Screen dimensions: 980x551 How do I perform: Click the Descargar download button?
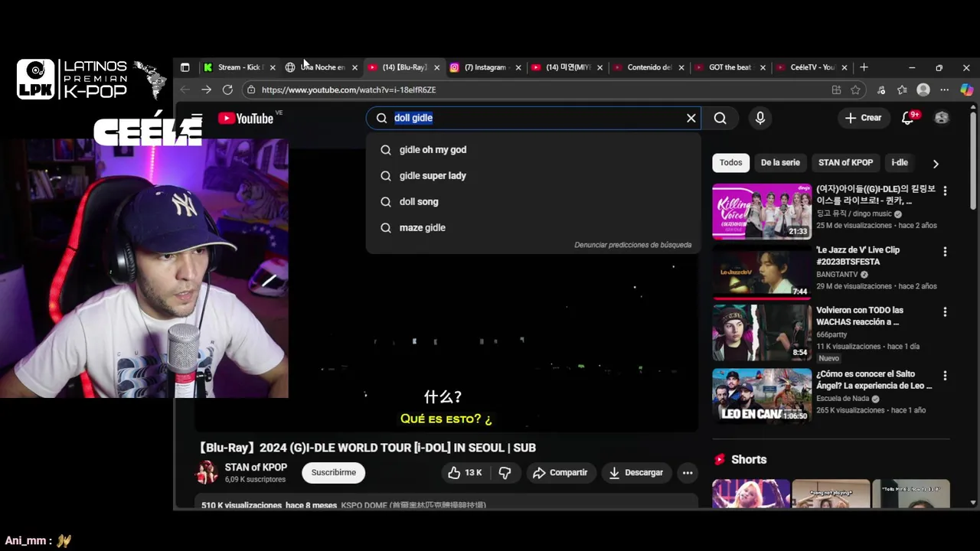click(x=636, y=473)
